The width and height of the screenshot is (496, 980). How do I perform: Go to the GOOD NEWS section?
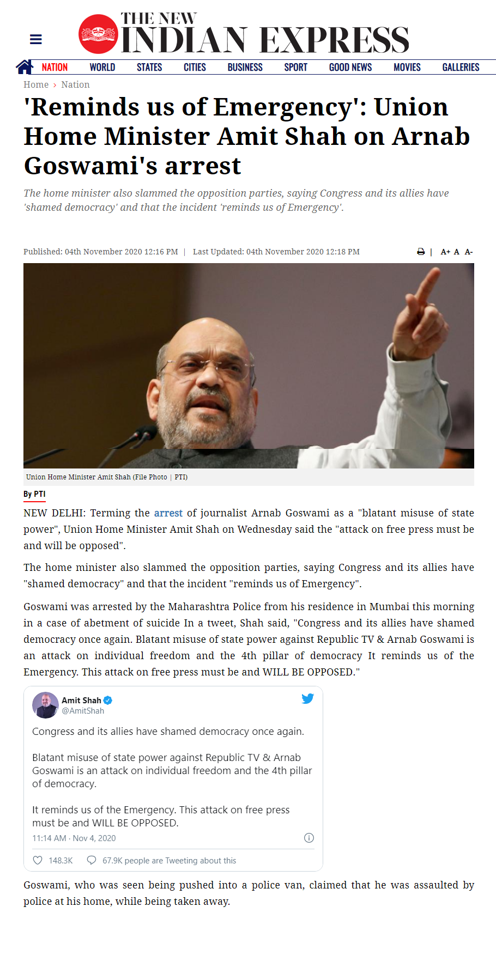(x=350, y=67)
